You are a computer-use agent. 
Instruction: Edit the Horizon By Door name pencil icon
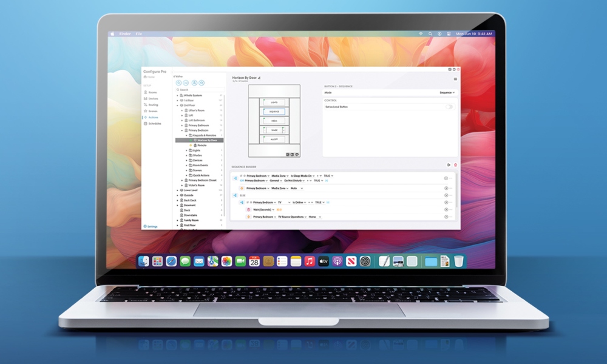pos(259,78)
